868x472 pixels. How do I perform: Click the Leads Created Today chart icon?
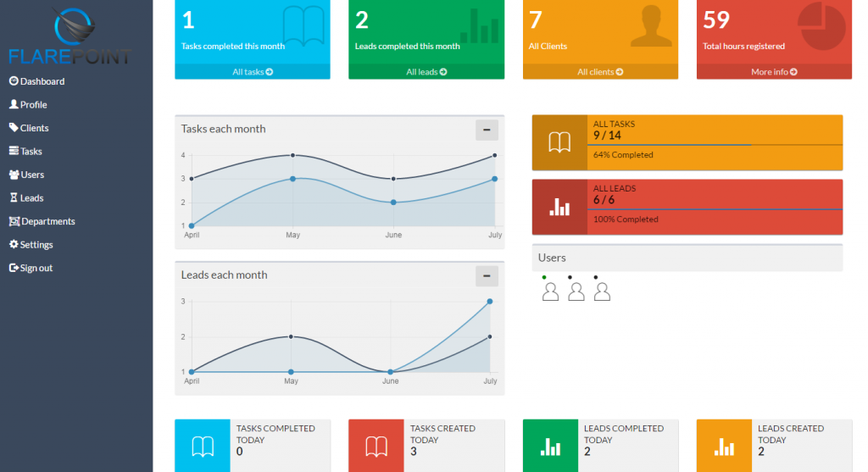click(x=725, y=446)
